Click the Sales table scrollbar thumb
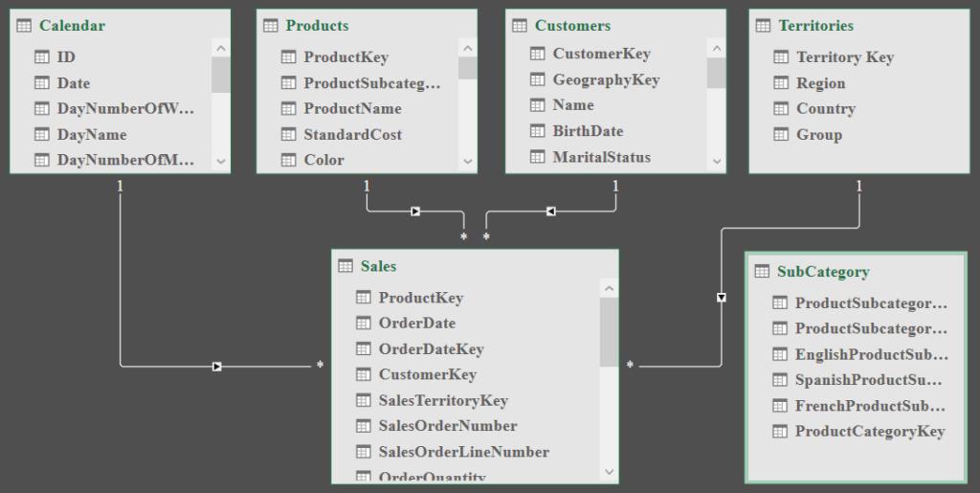The height and width of the screenshot is (493, 980). pos(609,331)
